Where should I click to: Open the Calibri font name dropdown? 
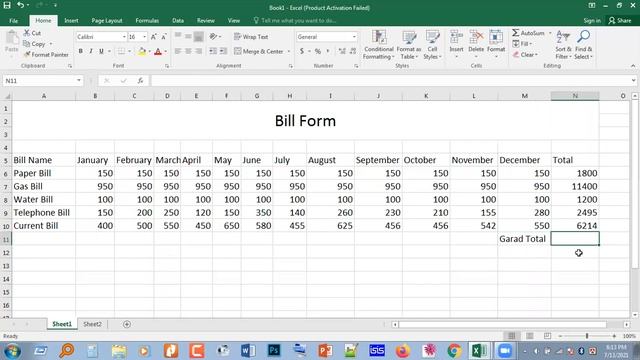coord(124,37)
